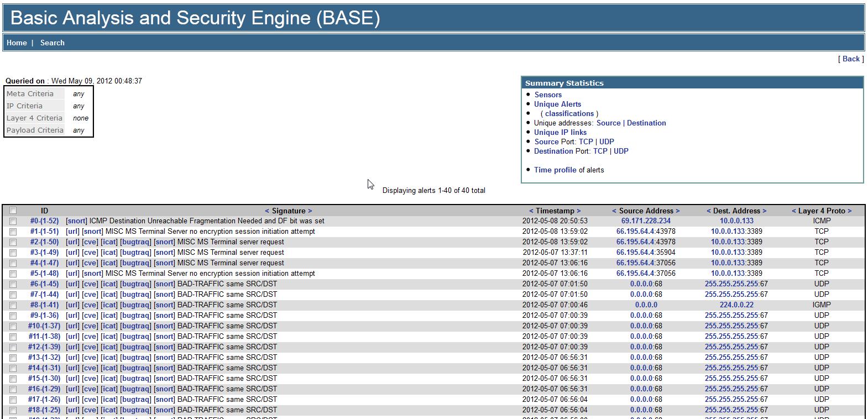This screenshot has height=419, width=868.
Task: Click source address 0.0.0.0 in row #8-(1-41)
Action: point(646,305)
